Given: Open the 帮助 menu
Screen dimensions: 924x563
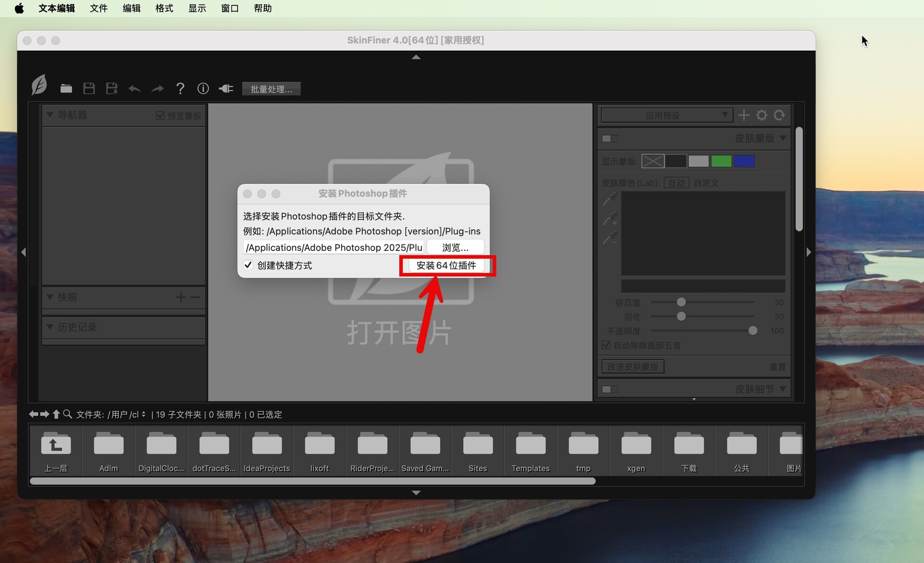Looking at the screenshot, I should tap(263, 8).
